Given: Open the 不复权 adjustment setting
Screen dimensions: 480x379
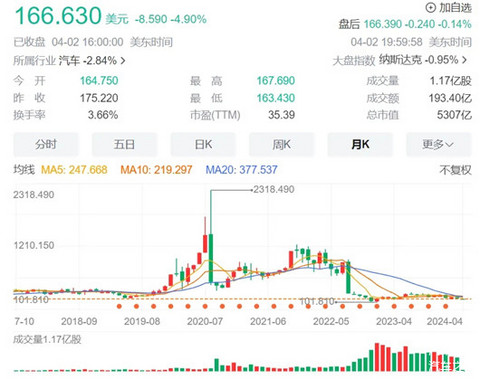Looking at the screenshot, I should pos(455,170).
